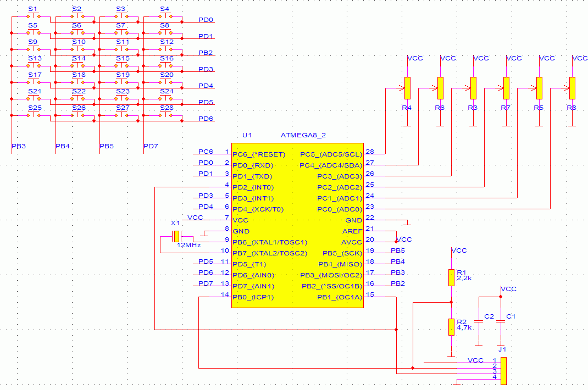588x390 pixels.
Task: Click the PB2_(^SS/OC1B) pin label
Action: pos(332,286)
